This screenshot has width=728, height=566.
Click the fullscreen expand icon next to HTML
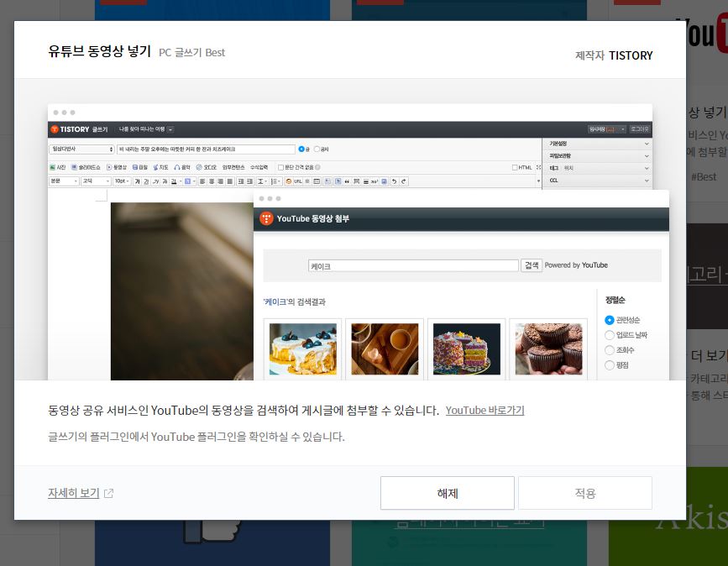point(538,167)
